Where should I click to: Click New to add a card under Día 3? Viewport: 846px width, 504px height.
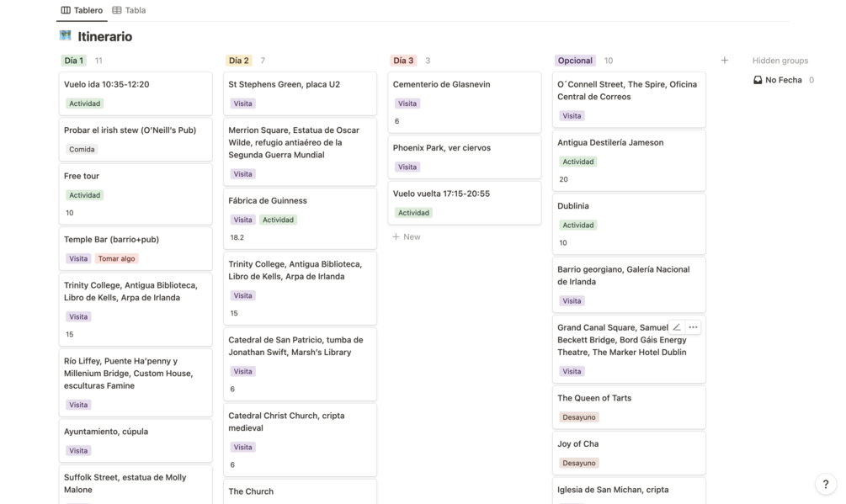(x=412, y=237)
